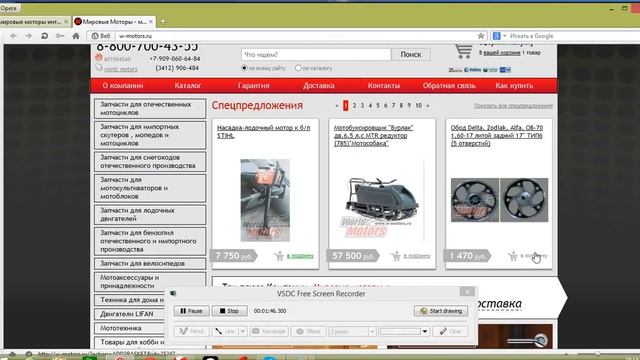Click the payment systems logos in header

coord(480,70)
